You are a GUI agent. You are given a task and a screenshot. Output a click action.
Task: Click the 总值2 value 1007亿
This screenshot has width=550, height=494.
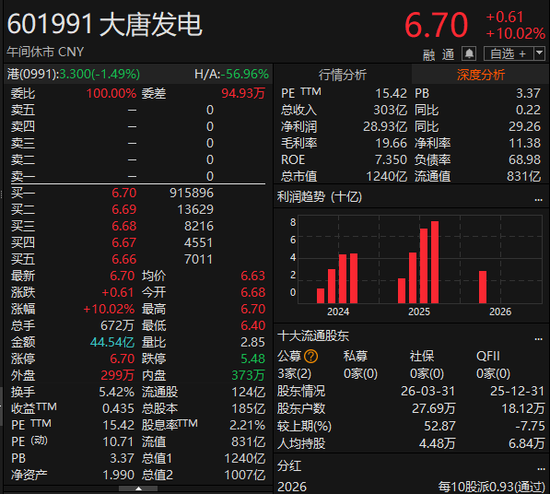[x=245, y=475]
